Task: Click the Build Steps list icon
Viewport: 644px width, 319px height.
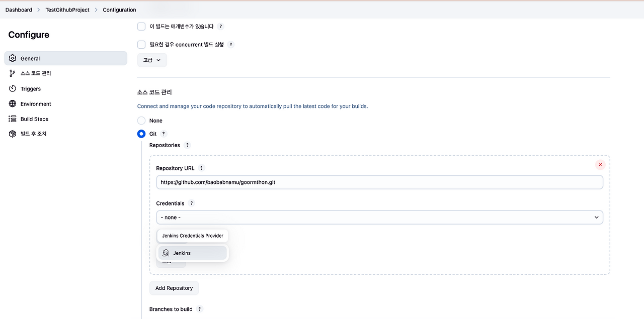Action: (13, 119)
